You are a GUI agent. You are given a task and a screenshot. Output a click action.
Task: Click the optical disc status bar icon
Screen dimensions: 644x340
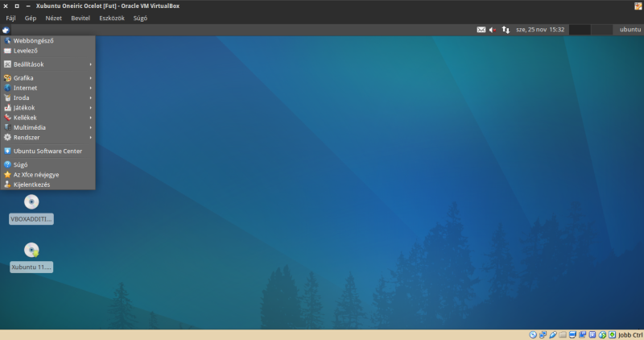533,334
